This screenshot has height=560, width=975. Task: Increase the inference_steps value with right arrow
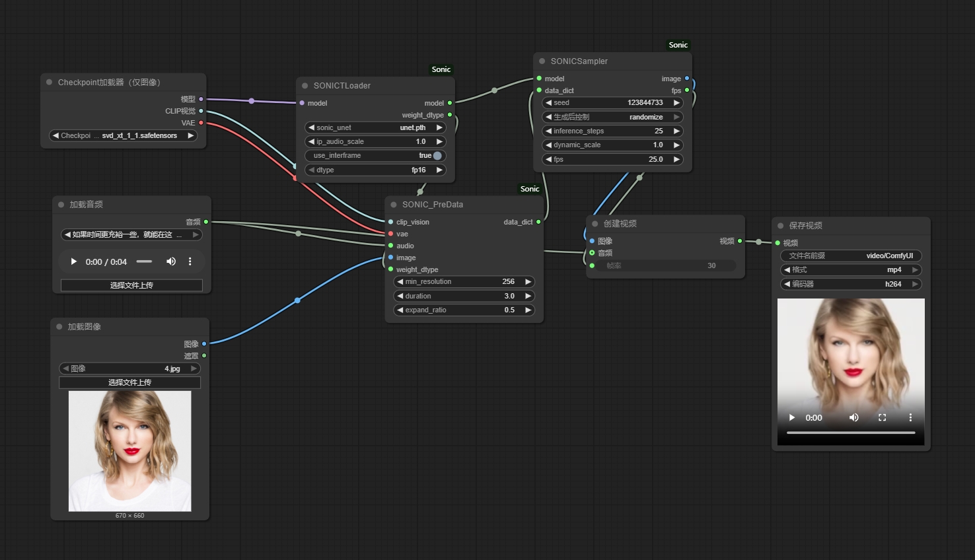tap(676, 131)
